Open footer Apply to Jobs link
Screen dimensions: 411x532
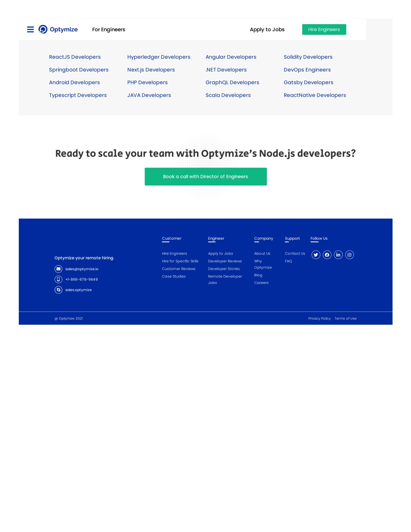tap(221, 254)
